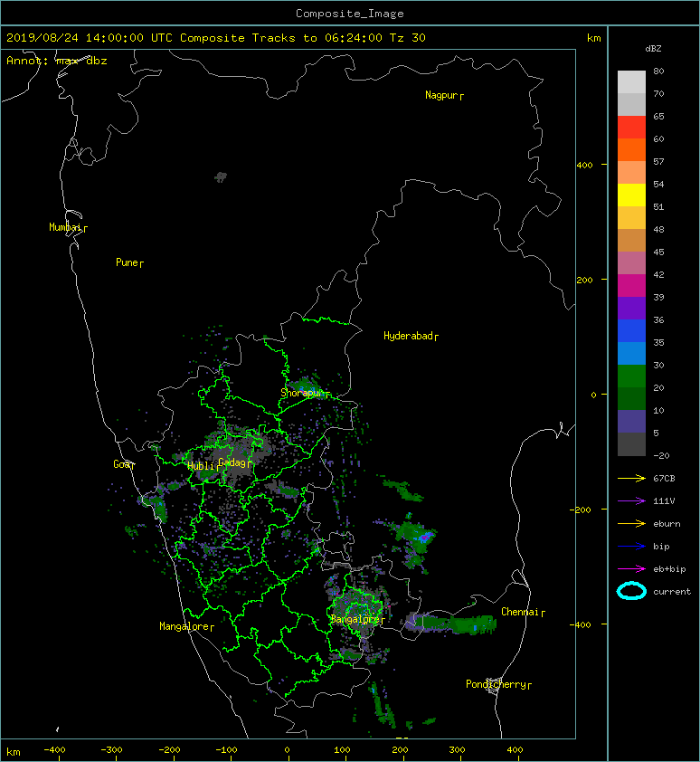This screenshot has width=700, height=762.
Task: Click the -20 value on dBZ scale
Action: pyautogui.click(x=661, y=456)
